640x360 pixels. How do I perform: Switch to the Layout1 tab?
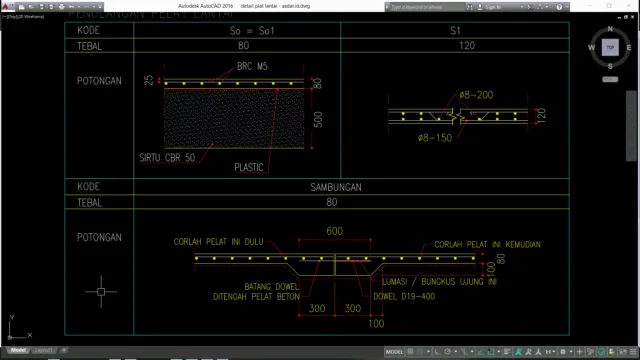tap(43, 350)
